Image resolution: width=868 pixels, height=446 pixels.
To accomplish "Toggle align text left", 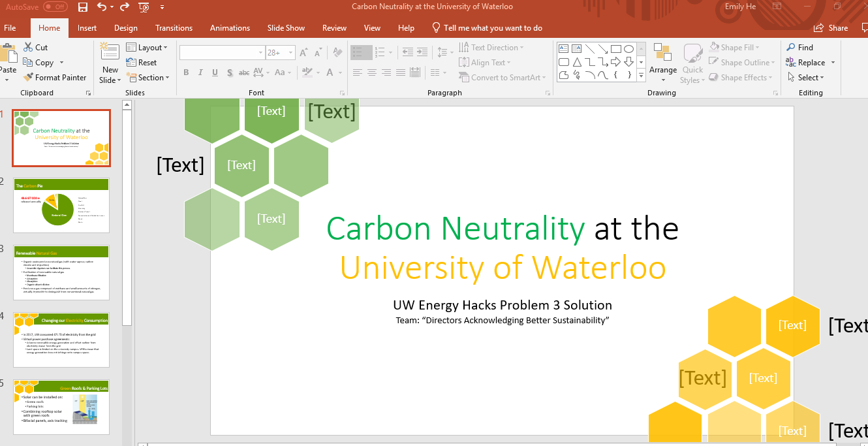I will 358,72.
